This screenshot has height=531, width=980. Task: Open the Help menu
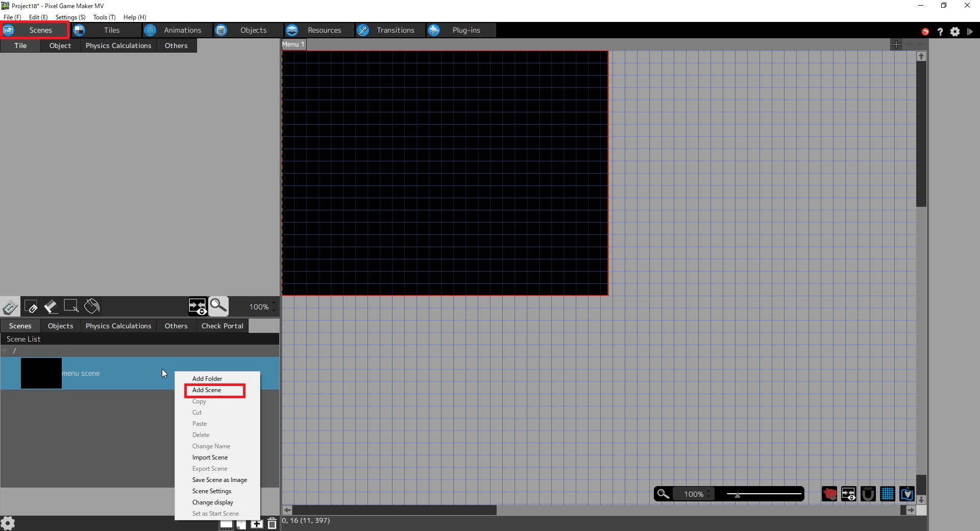point(135,17)
